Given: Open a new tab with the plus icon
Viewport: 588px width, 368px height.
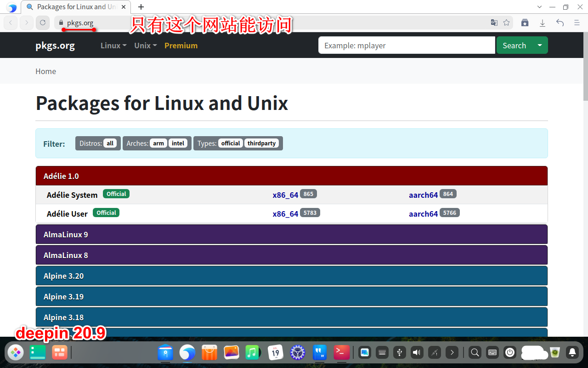Looking at the screenshot, I should point(141,7).
